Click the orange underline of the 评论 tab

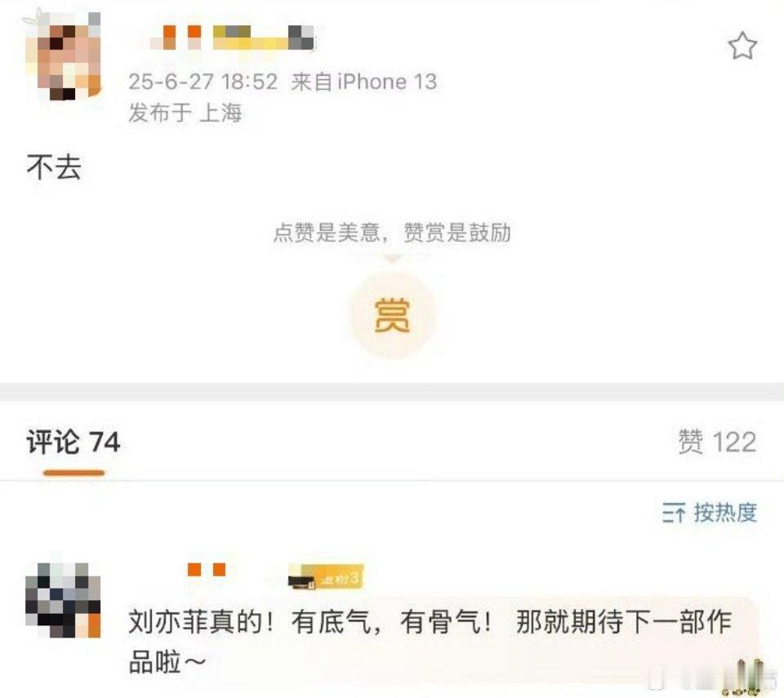pos(73,473)
